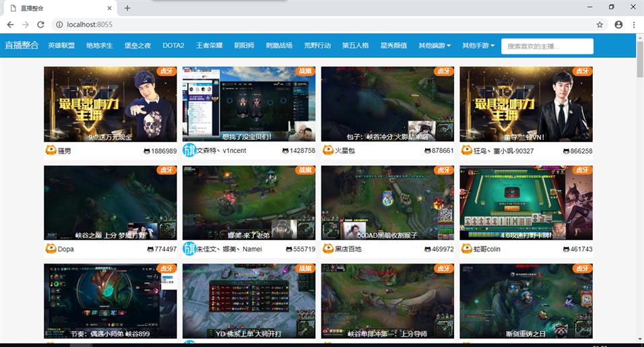Open Chrome's three-dot menu

(x=634, y=25)
